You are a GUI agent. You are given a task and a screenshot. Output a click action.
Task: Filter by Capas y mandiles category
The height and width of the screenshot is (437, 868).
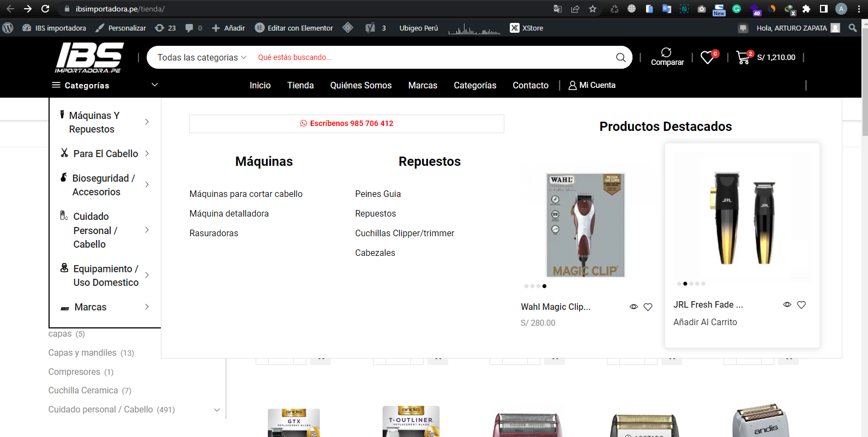[x=82, y=353]
